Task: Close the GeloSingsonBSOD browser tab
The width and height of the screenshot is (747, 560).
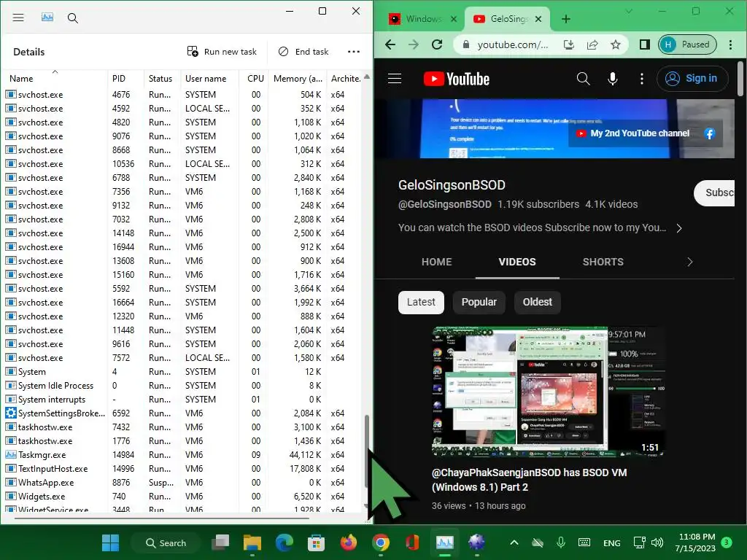Action: tap(538, 19)
